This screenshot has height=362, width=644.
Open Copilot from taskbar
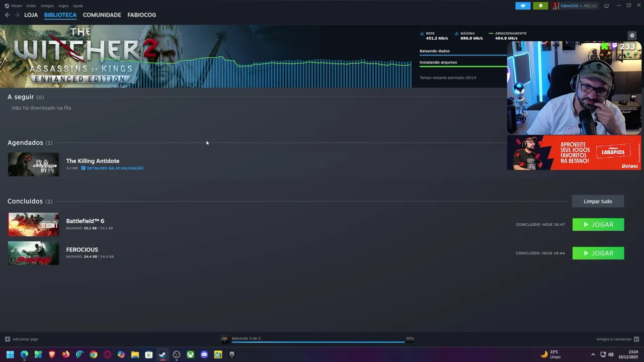[121, 354]
